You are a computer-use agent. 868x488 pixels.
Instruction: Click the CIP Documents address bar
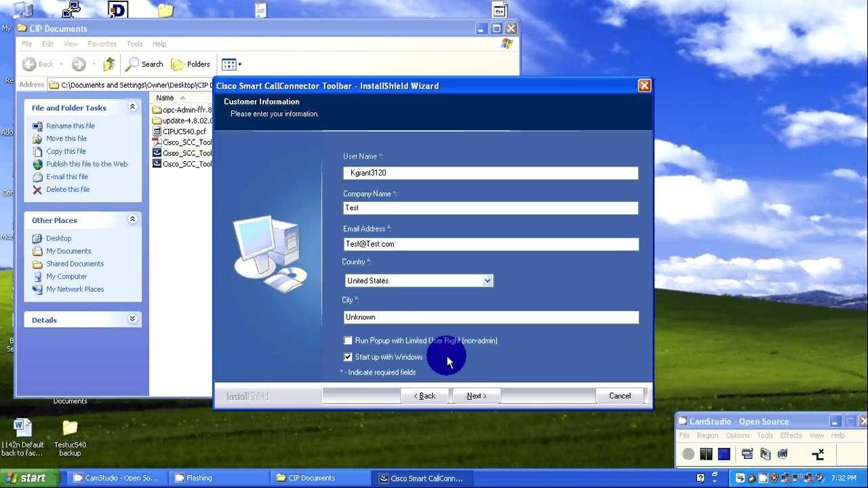(130, 85)
